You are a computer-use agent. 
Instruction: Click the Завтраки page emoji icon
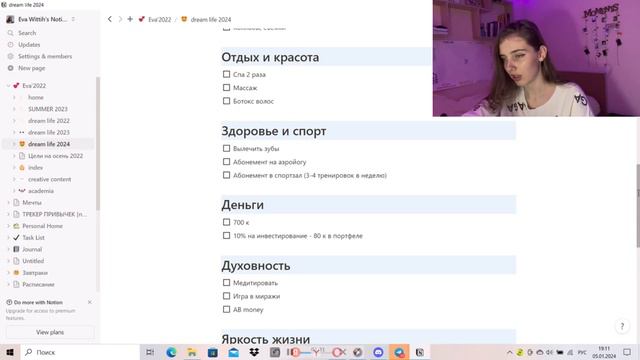[x=16, y=273]
